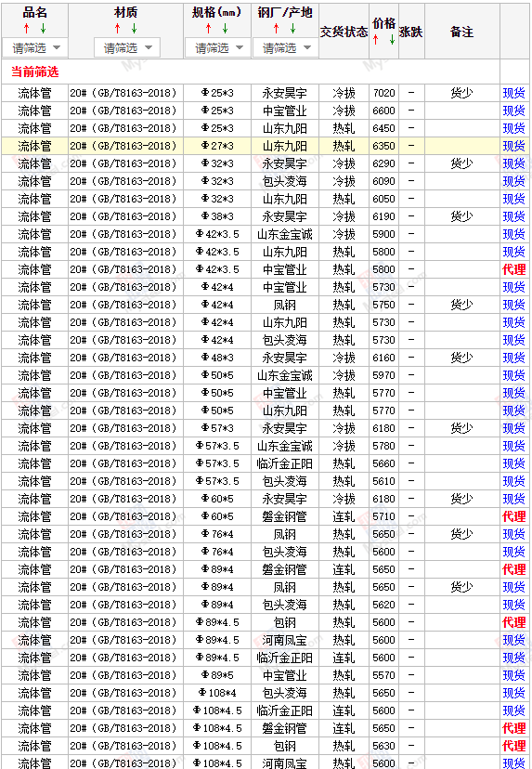This screenshot has width=532, height=769.
Task: Select the Φ57*3 specification cell
Action: point(217,429)
